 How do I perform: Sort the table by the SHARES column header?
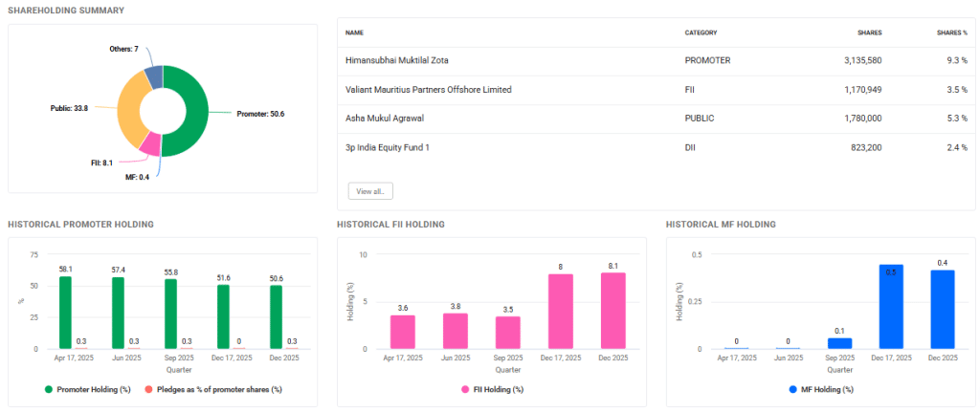(x=869, y=33)
